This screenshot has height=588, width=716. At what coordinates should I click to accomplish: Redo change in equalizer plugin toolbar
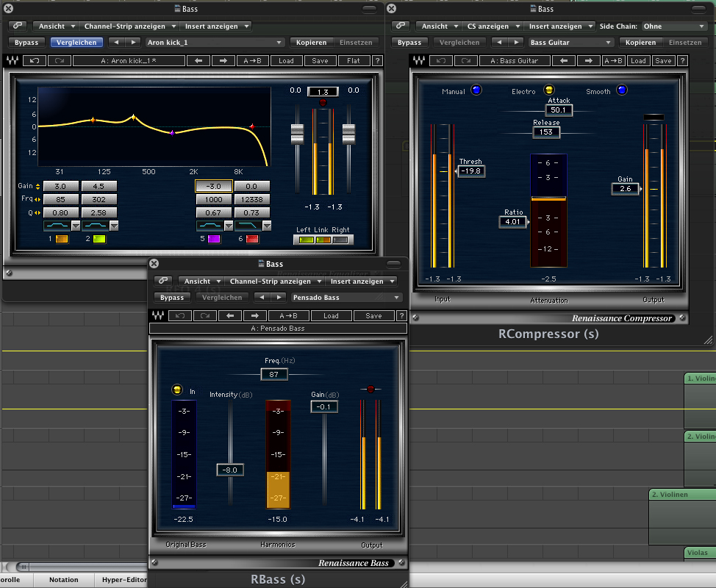59,60
